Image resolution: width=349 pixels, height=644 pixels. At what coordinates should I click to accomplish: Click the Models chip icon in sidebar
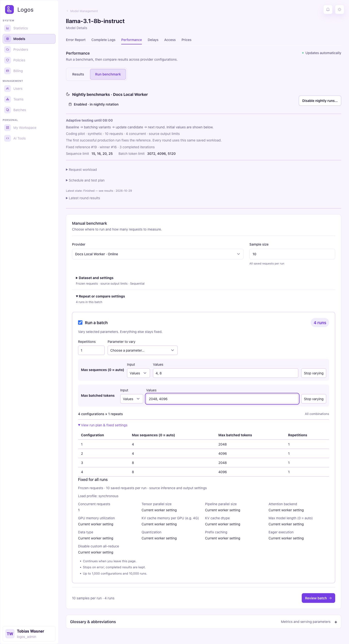8,39
